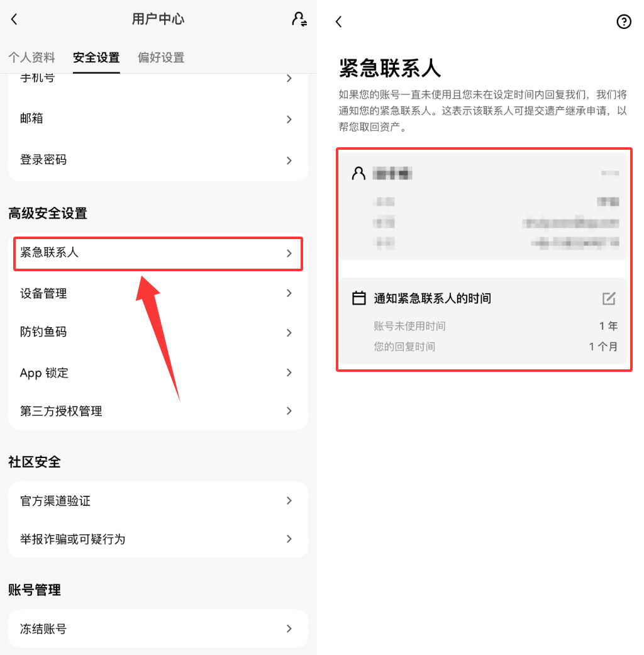644x655 pixels.
Task: Click the back arrow on 紧急联系人 page
Action: [338, 21]
